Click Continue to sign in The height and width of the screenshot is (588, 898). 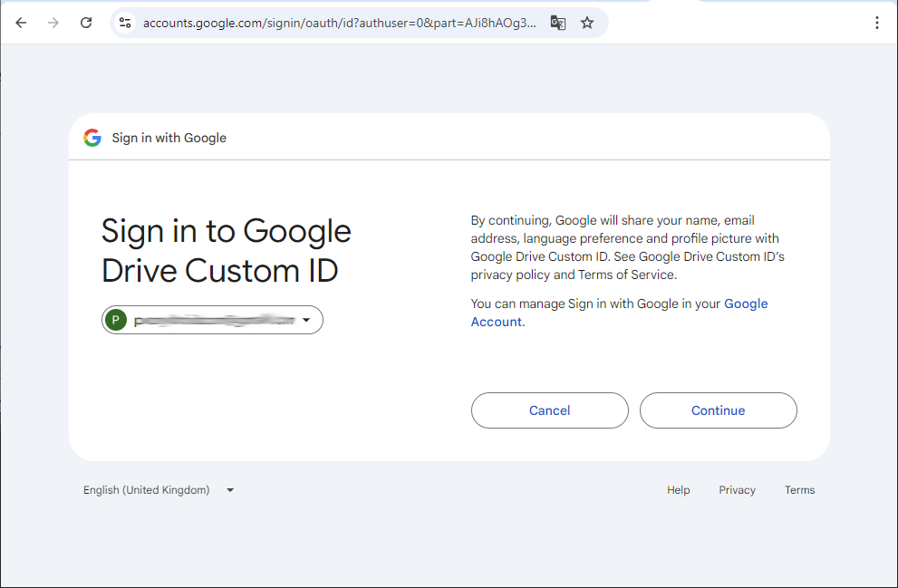click(719, 410)
